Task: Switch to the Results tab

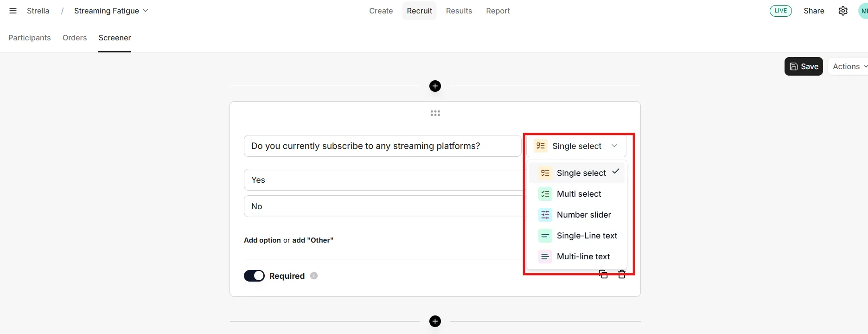Action: click(459, 11)
